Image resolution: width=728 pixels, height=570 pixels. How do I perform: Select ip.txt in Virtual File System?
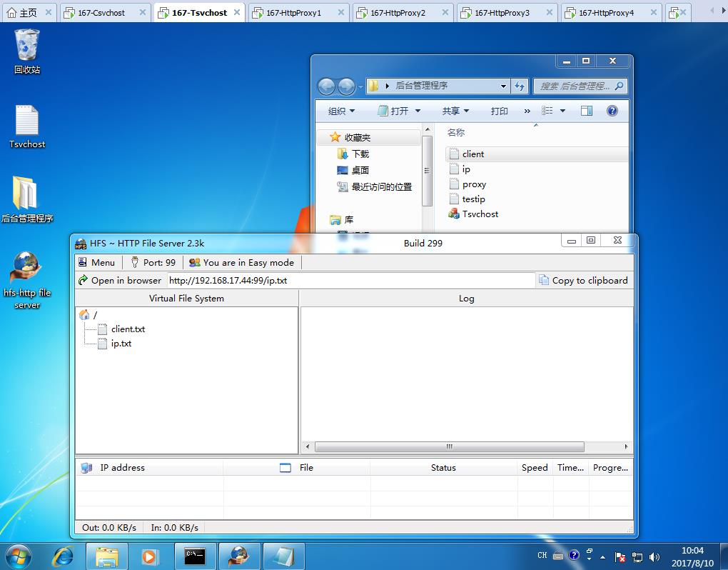(x=121, y=344)
